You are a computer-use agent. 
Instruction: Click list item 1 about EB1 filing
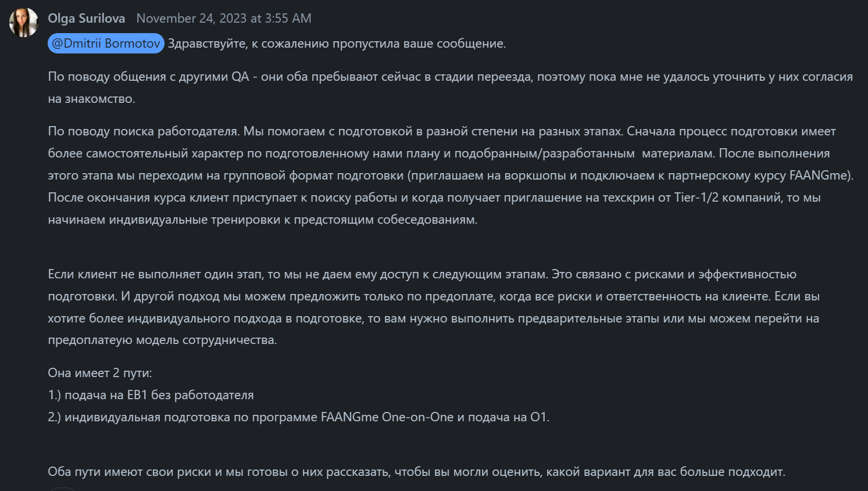(151, 395)
